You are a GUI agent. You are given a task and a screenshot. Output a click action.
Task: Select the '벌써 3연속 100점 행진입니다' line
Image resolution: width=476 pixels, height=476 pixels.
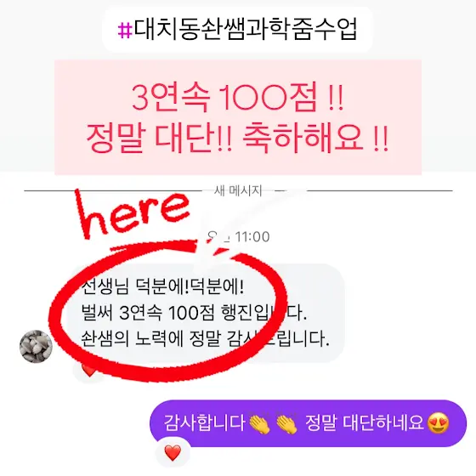point(195,313)
